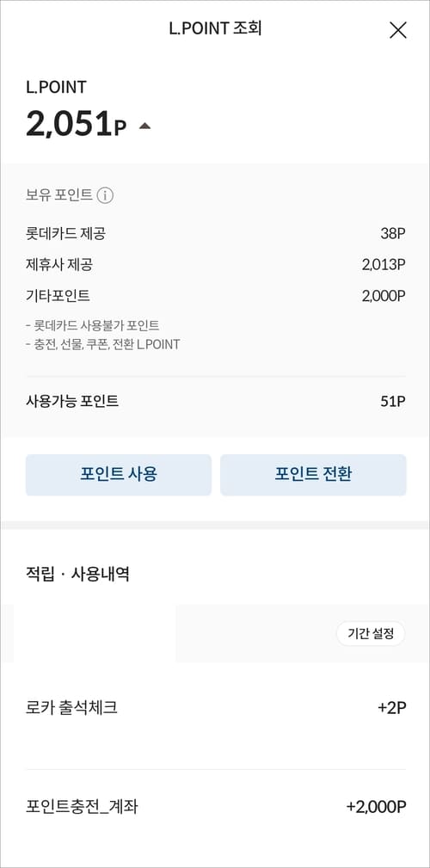Viewport: 430px width, 868px height.
Task: Tap the 롯데카드 제공 row
Action: 216,234
